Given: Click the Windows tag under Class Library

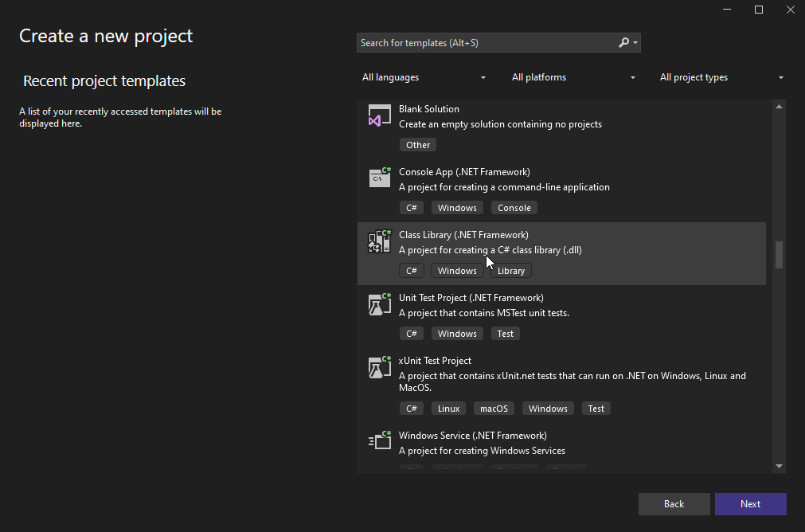Looking at the screenshot, I should pyautogui.click(x=457, y=271).
